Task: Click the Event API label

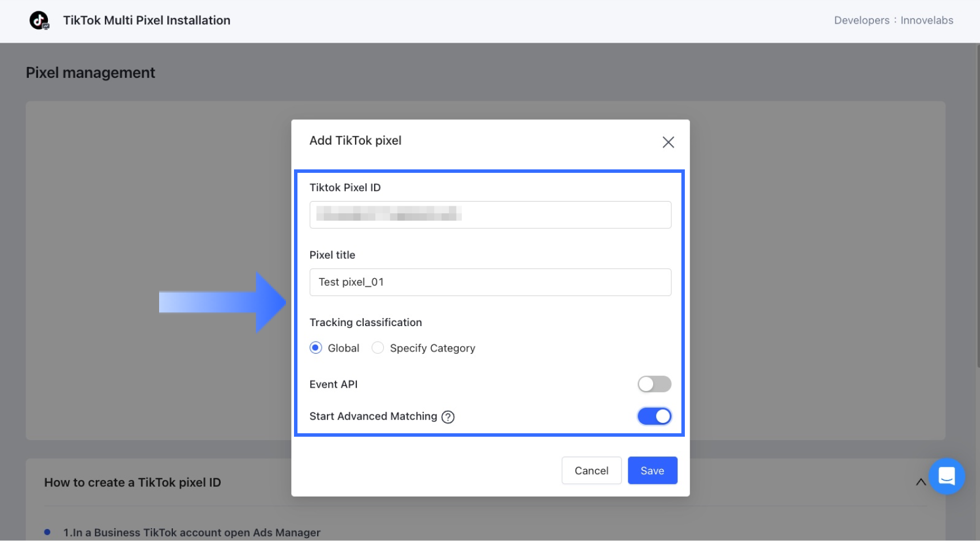Action: (x=333, y=384)
